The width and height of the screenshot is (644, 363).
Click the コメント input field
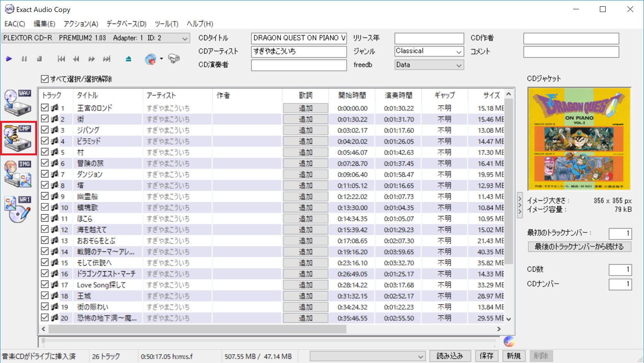point(571,52)
